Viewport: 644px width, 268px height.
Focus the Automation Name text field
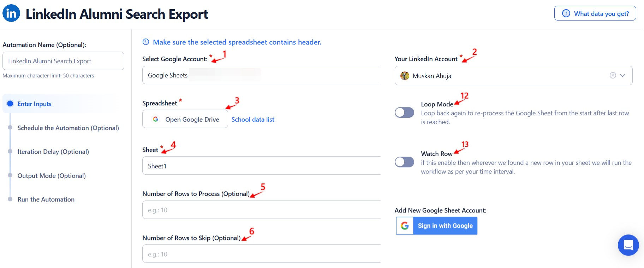(x=63, y=61)
